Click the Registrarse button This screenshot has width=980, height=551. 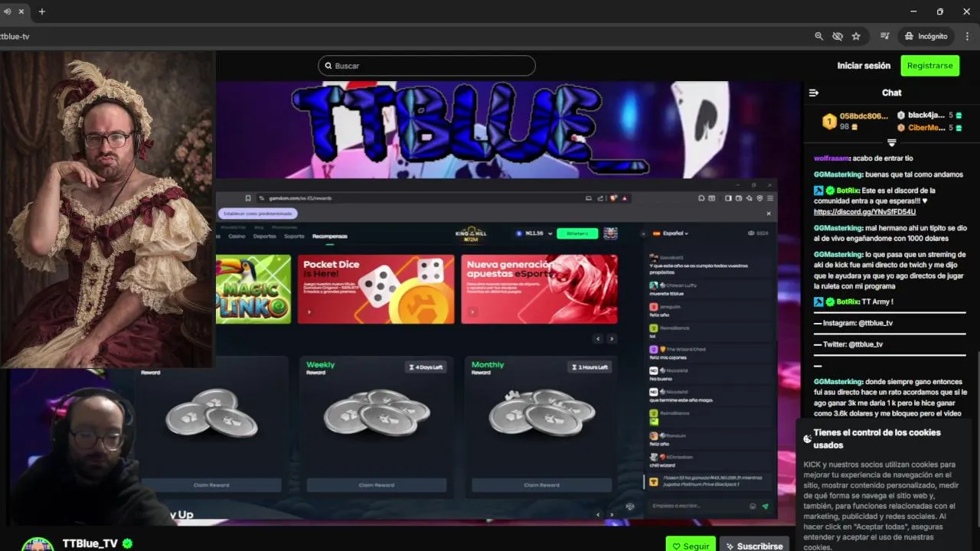point(929,66)
